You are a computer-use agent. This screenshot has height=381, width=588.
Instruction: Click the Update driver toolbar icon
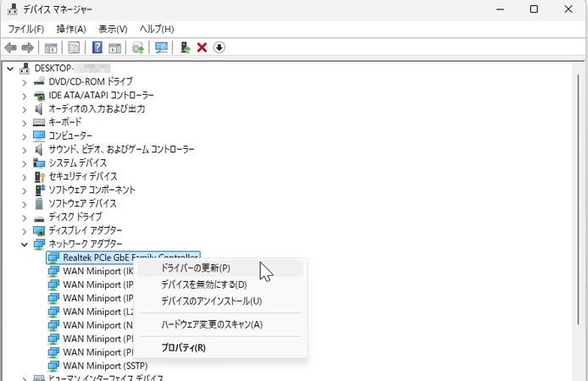[138, 47]
